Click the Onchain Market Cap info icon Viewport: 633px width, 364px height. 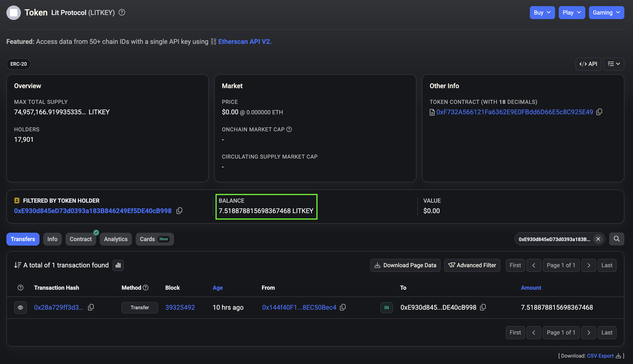[x=289, y=129]
